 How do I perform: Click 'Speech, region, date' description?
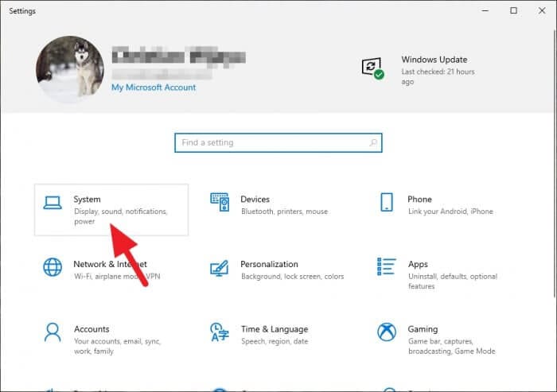click(275, 342)
